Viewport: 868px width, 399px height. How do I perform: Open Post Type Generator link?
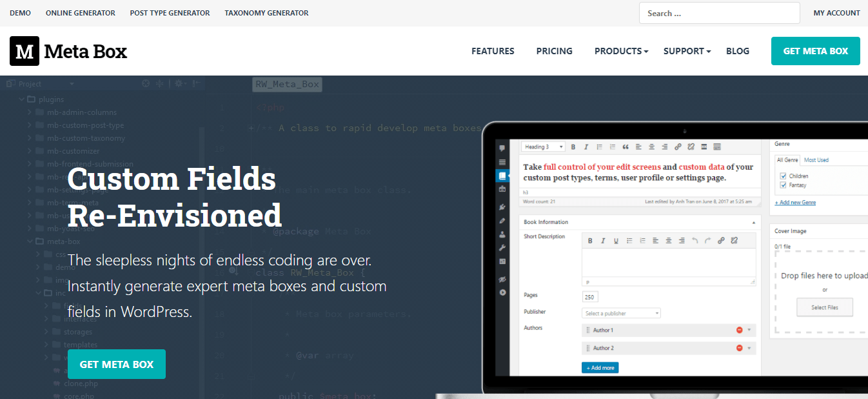170,13
